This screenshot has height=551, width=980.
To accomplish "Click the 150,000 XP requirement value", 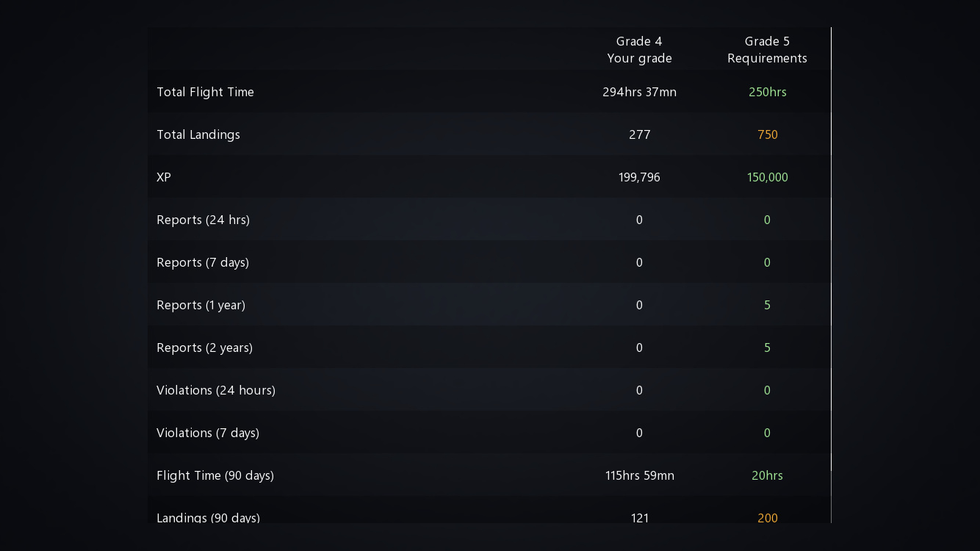I will pos(767,177).
